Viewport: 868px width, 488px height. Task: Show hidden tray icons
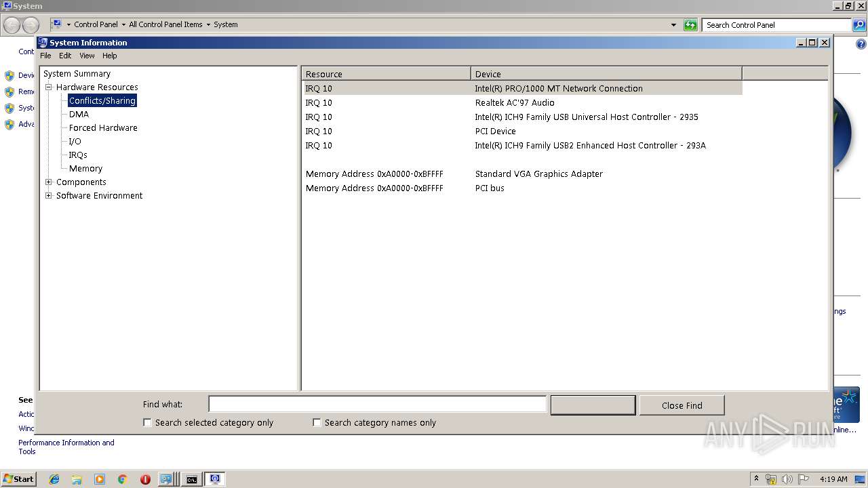[756, 479]
